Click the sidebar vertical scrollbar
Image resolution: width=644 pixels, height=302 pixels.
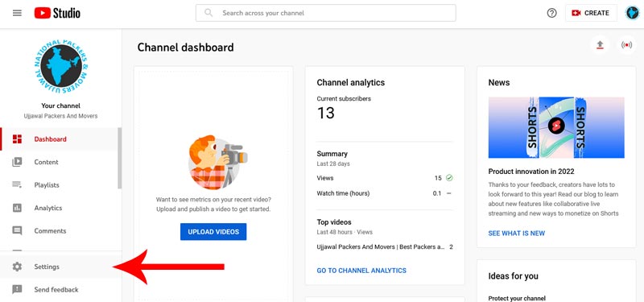tap(119, 158)
